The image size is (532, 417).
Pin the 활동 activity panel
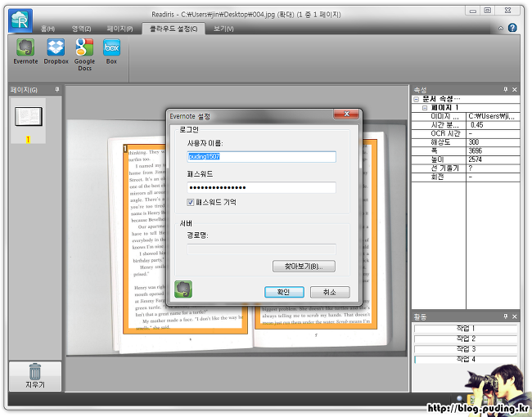point(506,316)
